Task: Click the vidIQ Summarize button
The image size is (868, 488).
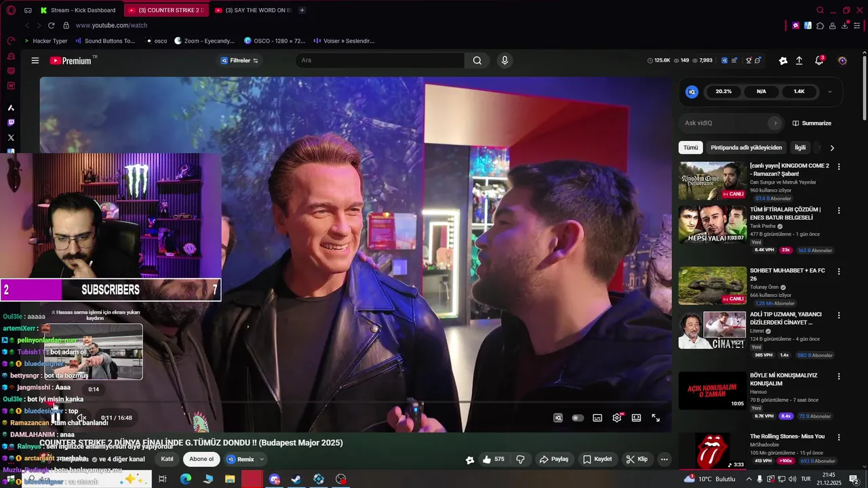Action: tap(812, 123)
